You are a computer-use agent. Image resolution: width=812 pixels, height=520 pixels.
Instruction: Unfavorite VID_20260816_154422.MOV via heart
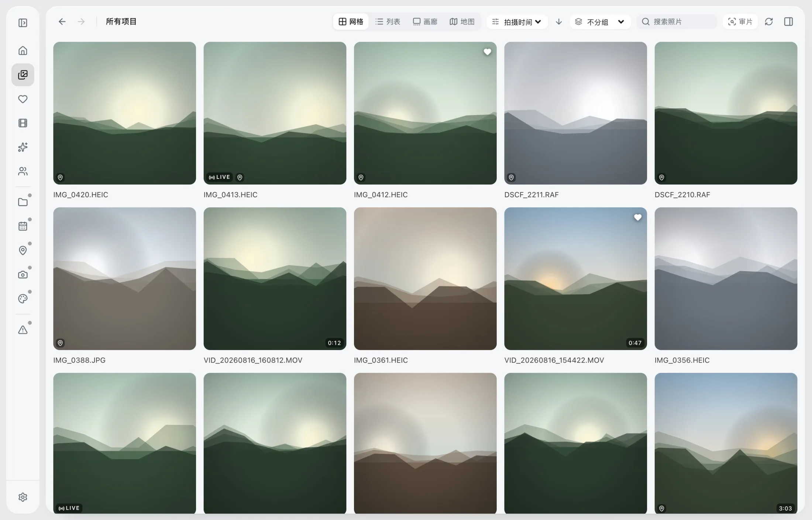pos(638,218)
